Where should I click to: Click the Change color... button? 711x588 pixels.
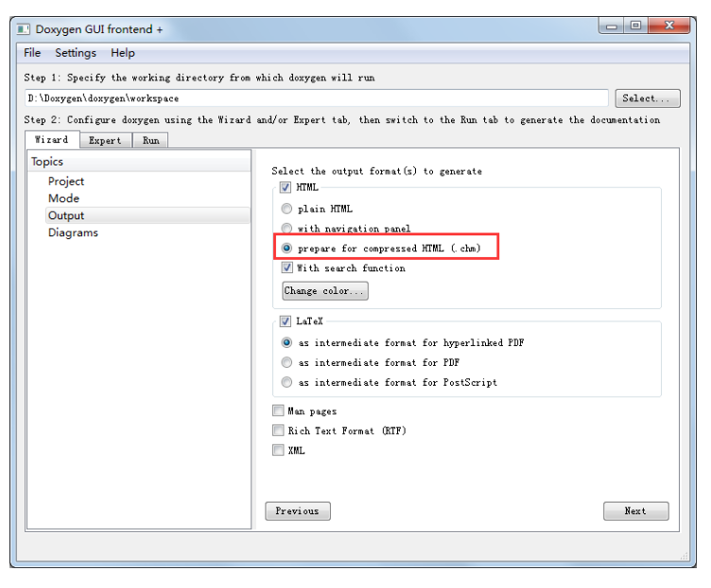point(325,291)
